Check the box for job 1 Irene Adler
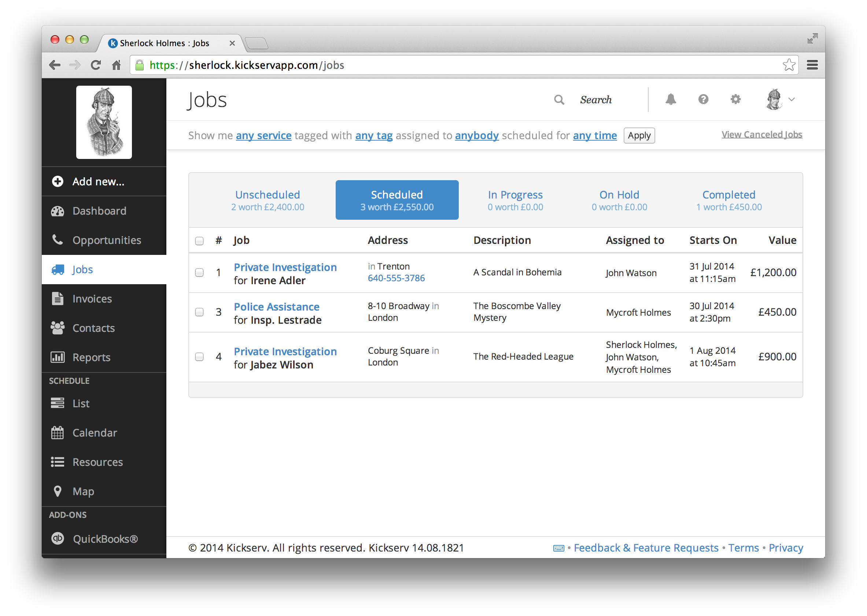Image resolution: width=867 pixels, height=616 pixels. [199, 272]
